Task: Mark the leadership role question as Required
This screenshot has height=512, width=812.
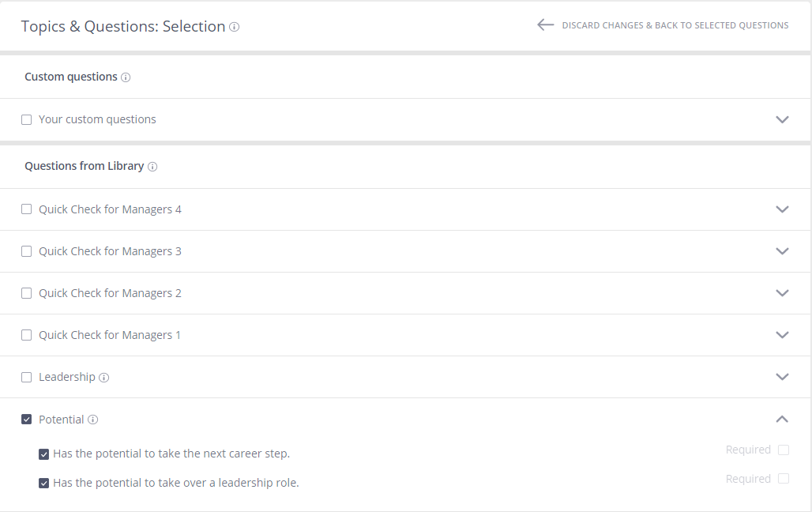Action: tap(784, 479)
